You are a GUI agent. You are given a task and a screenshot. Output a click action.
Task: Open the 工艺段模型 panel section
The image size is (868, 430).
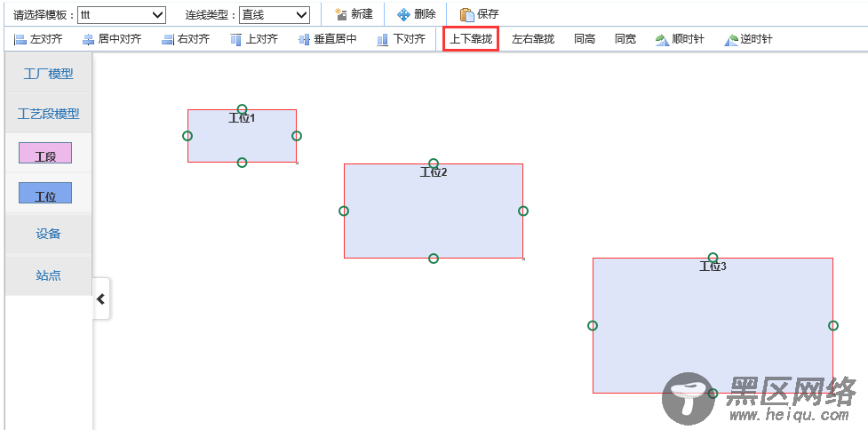click(x=48, y=114)
